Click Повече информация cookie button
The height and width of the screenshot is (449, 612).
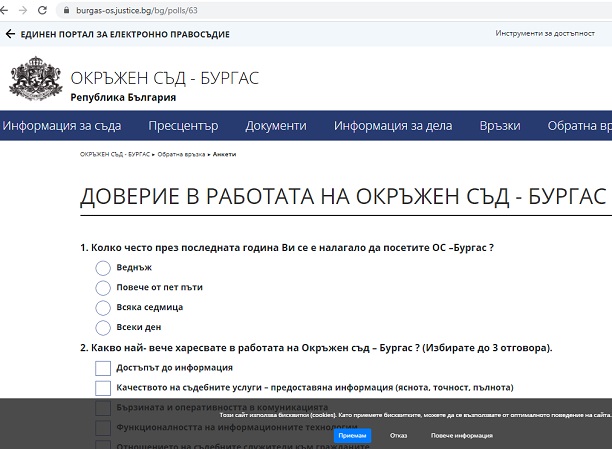click(x=462, y=435)
